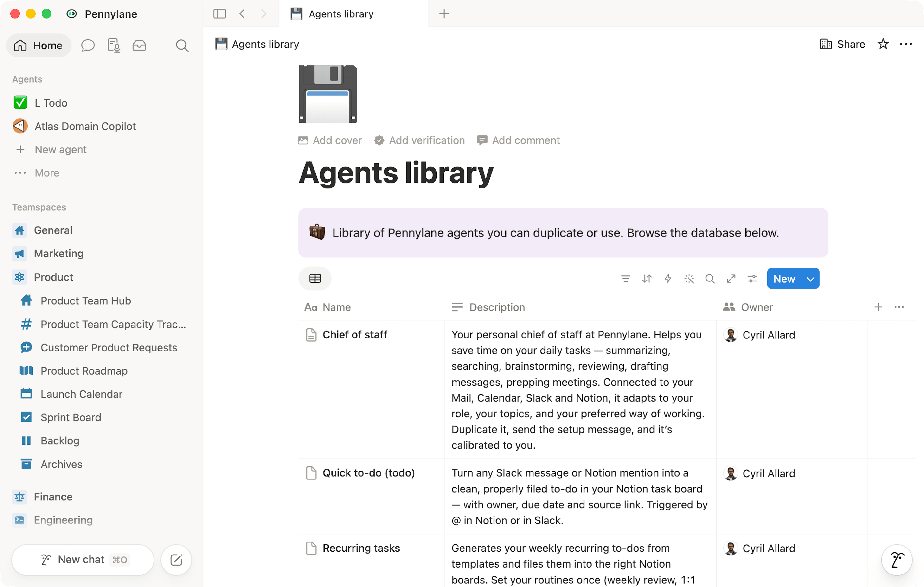Expand the dropdown arrow next to New
Image resolution: width=924 pixels, height=587 pixels.
[810, 279]
